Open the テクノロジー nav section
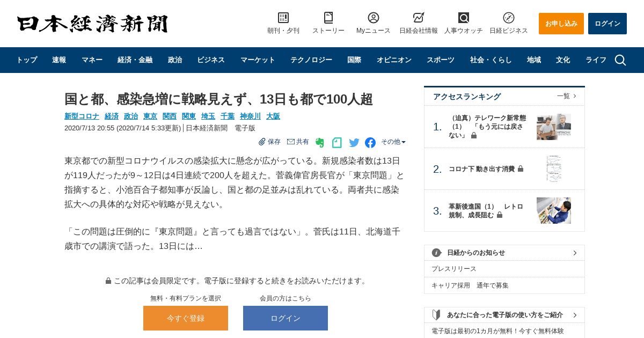644x338 pixels. [x=311, y=60]
